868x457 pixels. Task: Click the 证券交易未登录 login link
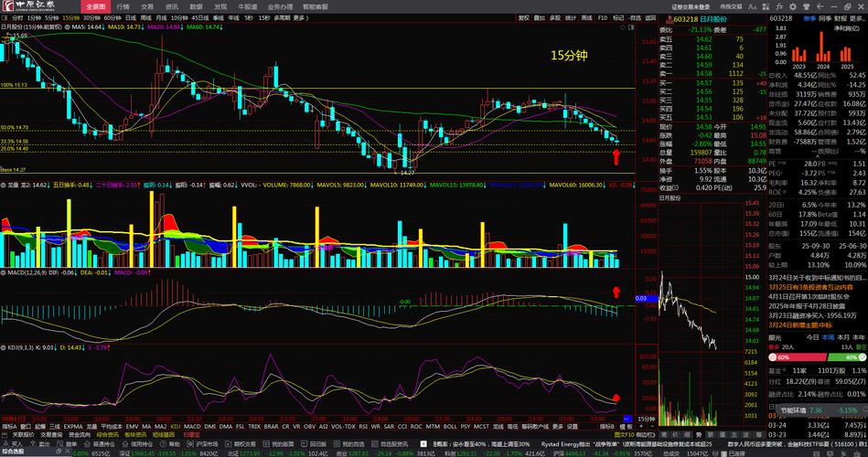coord(691,5)
